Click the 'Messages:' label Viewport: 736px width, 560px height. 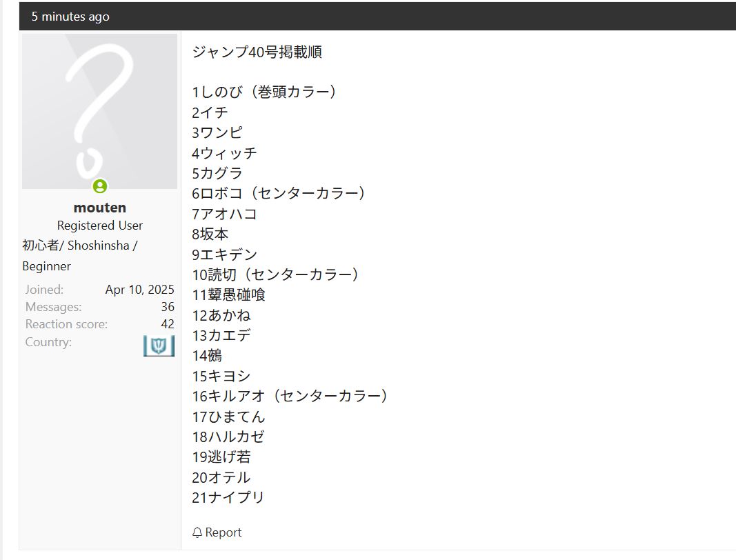pyautogui.click(x=54, y=307)
